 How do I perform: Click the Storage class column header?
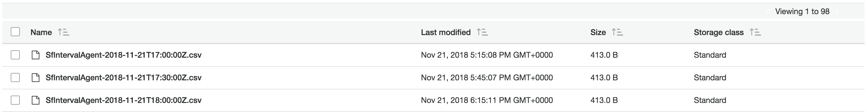pyautogui.click(x=719, y=33)
